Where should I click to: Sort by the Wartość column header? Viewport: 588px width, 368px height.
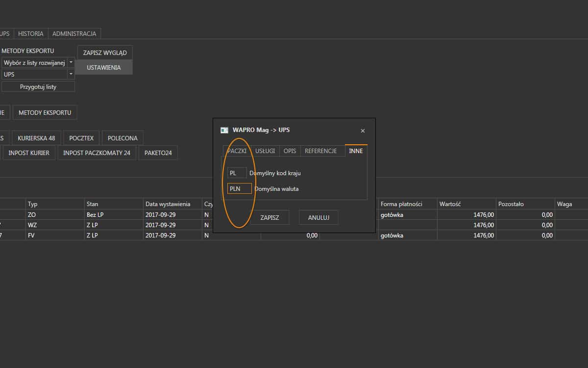466,204
